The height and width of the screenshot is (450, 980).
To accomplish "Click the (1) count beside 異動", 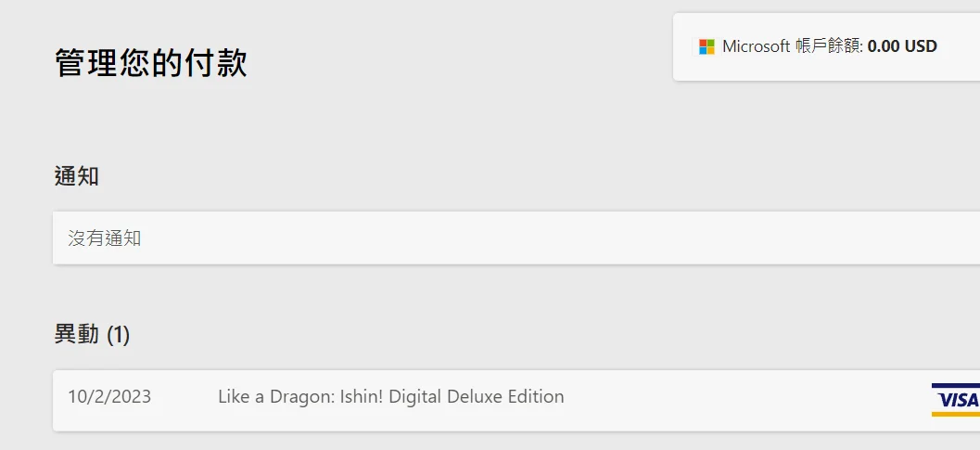I will (118, 336).
